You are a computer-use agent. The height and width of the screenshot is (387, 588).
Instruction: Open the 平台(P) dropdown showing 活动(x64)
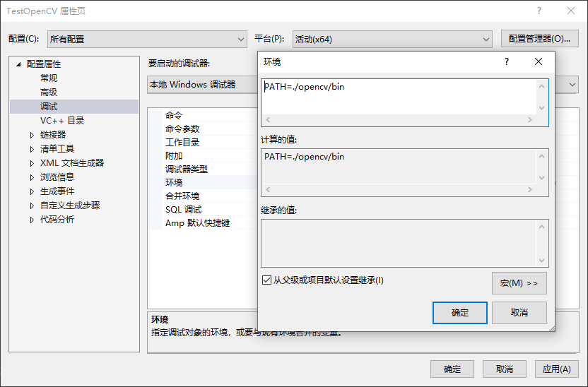click(392, 39)
